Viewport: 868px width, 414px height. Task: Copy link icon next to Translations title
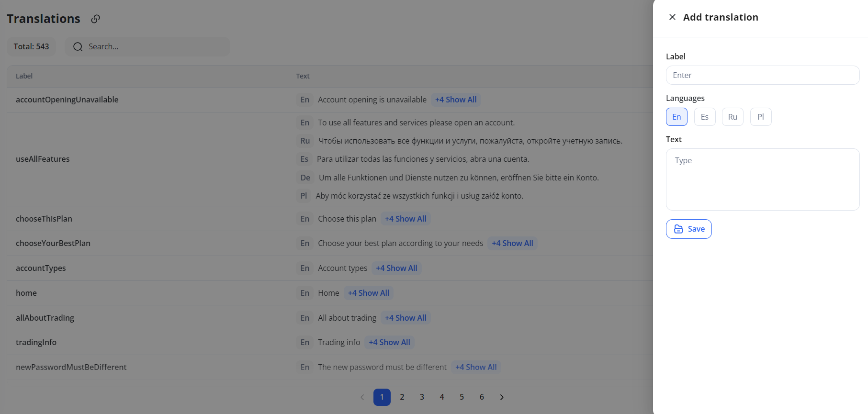96,19
